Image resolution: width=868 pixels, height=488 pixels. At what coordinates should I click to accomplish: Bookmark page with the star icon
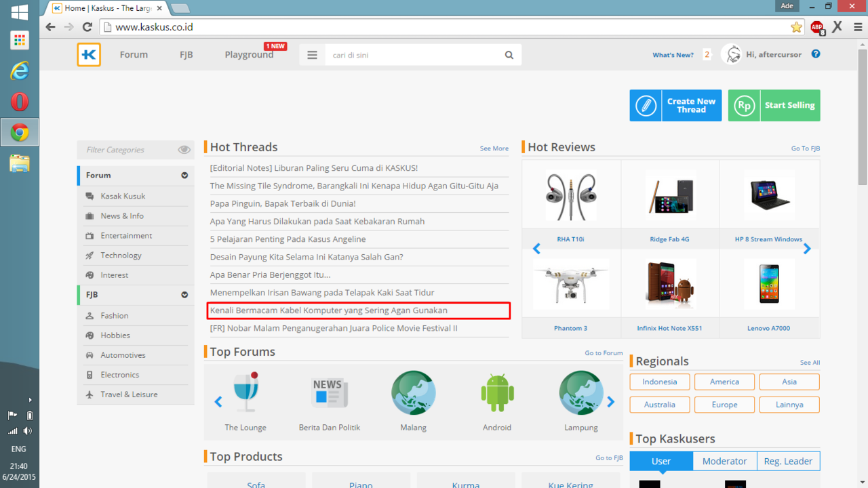point(796,27)
